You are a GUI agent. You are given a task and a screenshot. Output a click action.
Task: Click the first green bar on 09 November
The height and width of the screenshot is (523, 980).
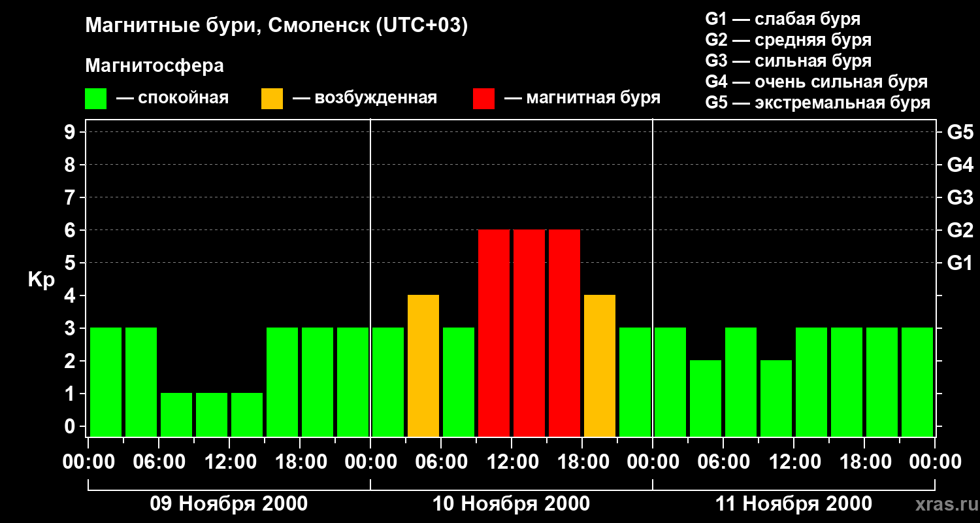106,382
